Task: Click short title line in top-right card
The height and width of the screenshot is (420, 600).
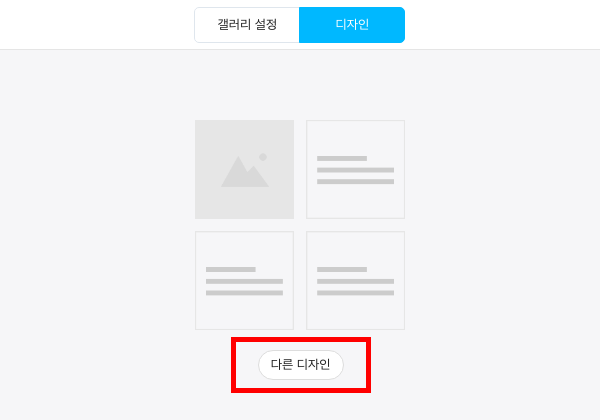Action: [x=342, y=158]
